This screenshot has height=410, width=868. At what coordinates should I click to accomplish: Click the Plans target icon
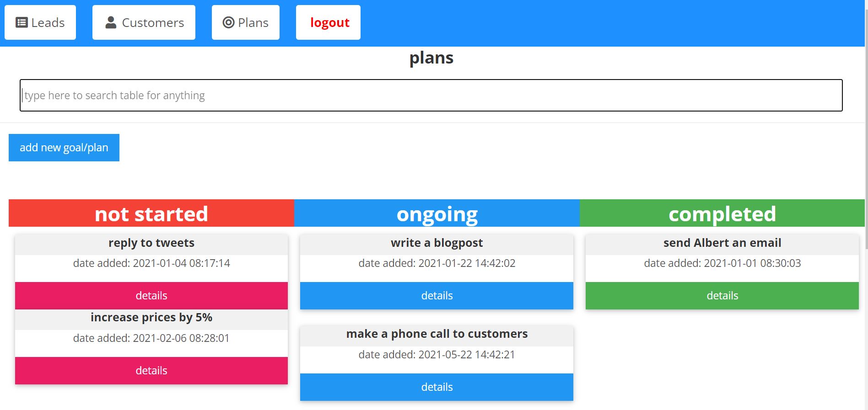click(x=228, y=22)
